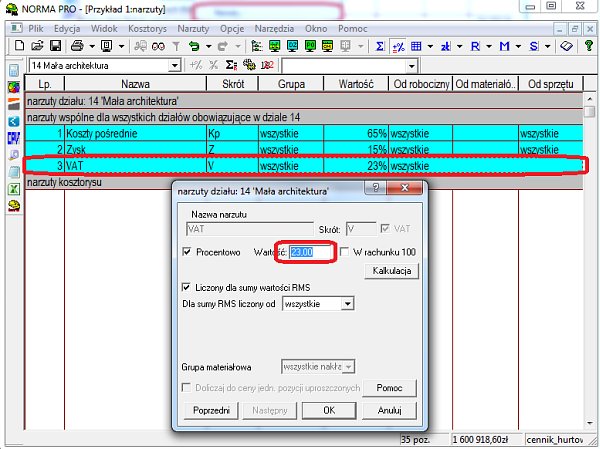This screenshot has height=449, width=600.
Task: Confirm the dialog with OK
Action: 328,410
